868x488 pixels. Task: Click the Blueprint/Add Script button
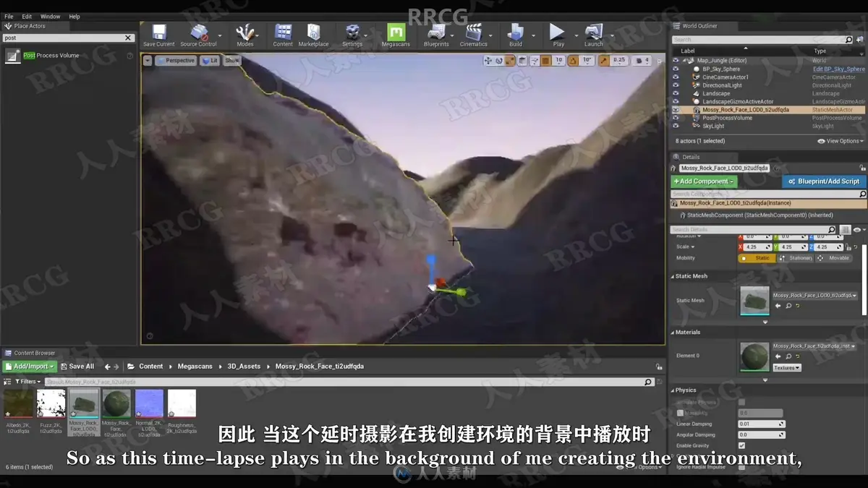coord(823,181)
